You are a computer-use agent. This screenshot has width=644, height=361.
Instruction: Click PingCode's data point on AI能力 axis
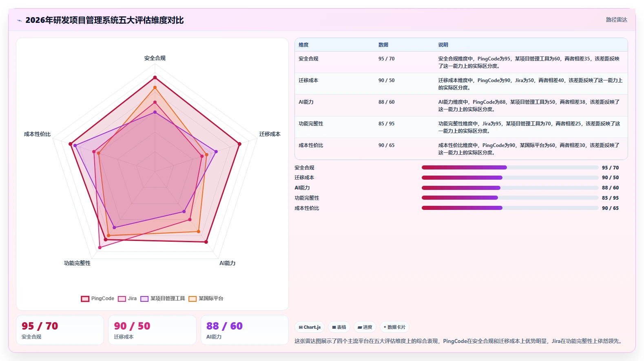coord(206,242)
